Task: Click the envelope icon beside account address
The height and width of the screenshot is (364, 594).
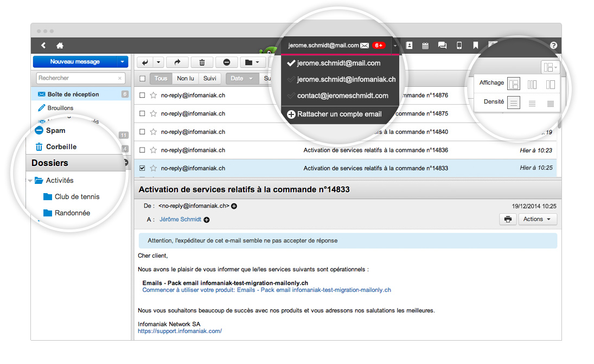Action: point(365,46)
